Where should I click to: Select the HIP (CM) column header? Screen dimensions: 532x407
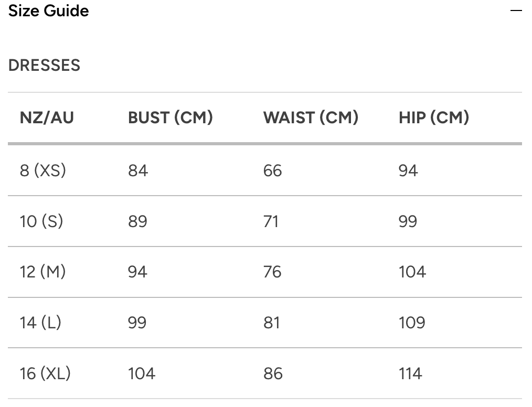point(433,117)
